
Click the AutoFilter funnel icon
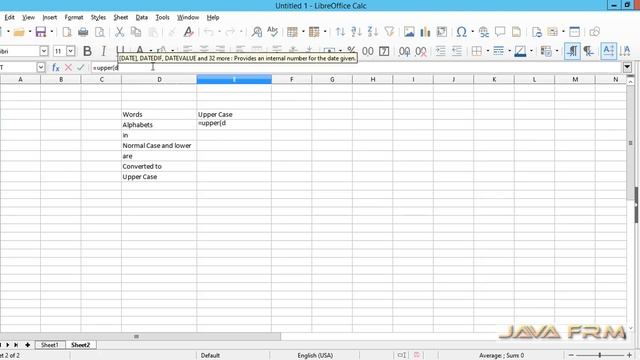tap(389, 32)
